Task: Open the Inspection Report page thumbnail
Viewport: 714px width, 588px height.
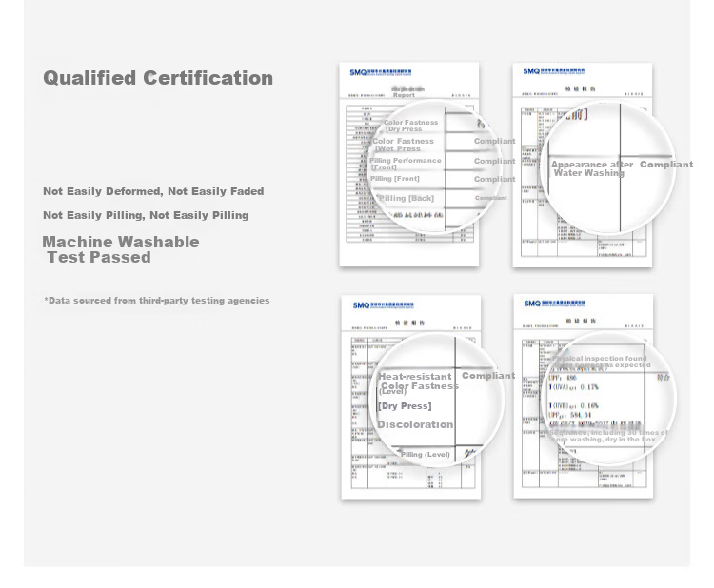Action: pyautogui.click(x=409, y=165)
